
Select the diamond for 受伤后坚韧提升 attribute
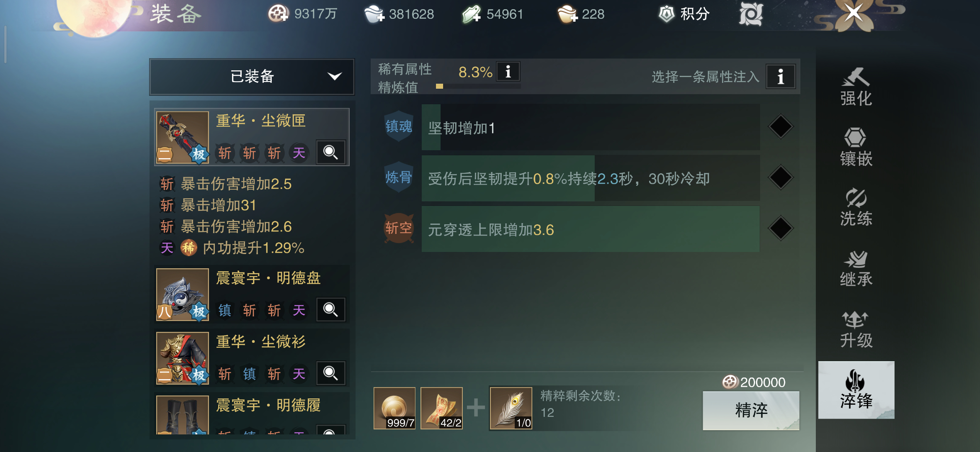point(781,177)
